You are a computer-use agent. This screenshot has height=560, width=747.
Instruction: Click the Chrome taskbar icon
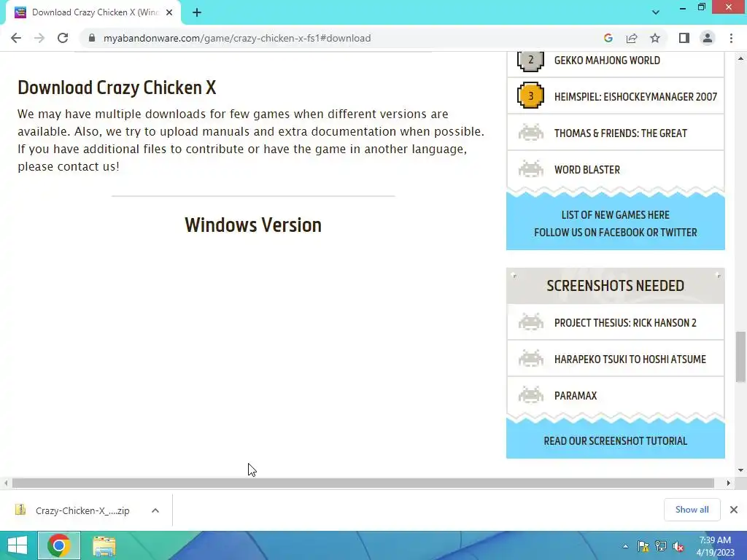[59, 545]
